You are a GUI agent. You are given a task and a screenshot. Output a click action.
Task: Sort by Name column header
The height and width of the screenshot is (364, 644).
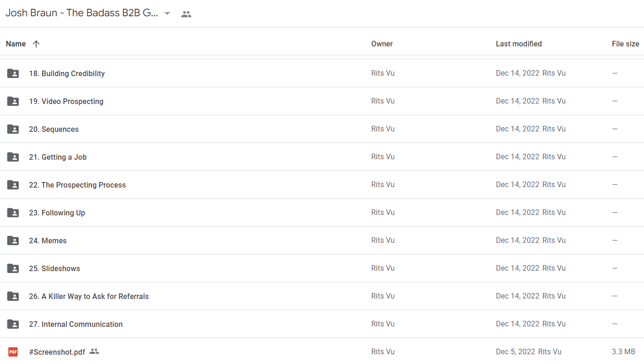[16, 44]
